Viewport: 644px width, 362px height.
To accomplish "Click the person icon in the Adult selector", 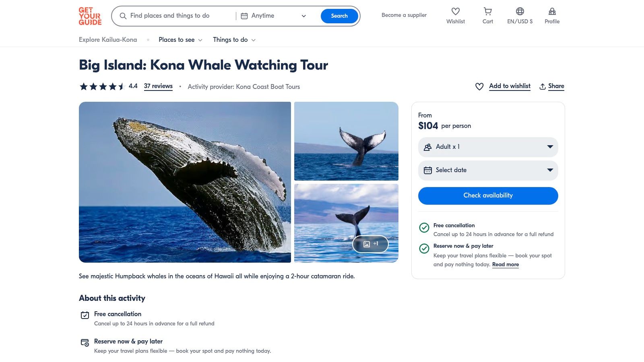I will tap(428, 147).
